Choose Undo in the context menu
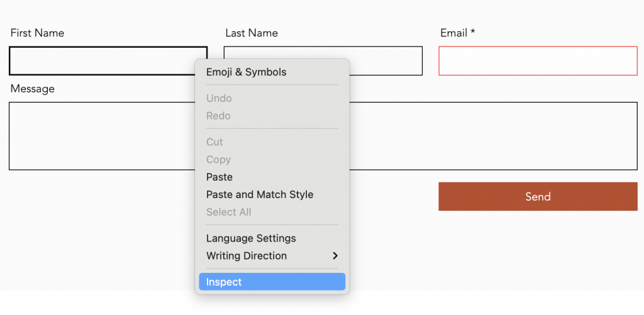The image size is (644, 315). pyautogui.click(x=219, y=99)
